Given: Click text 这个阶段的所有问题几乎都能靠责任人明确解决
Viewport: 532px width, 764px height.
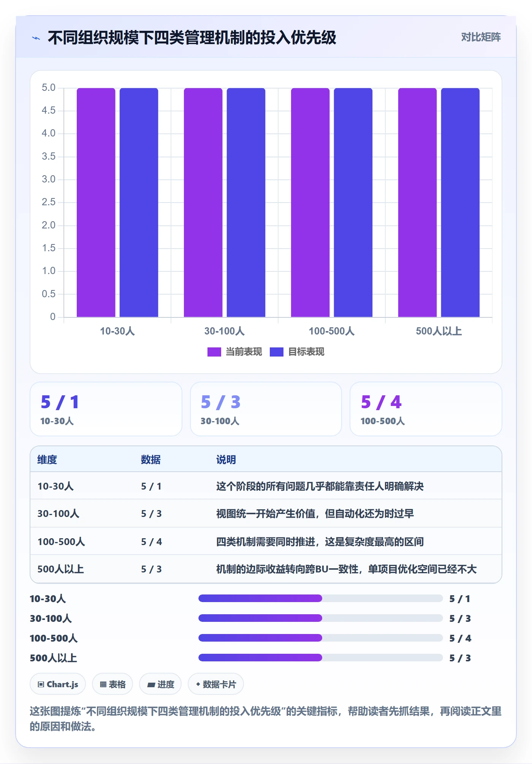Looking at the screenshot, I should tap(320, 486).
